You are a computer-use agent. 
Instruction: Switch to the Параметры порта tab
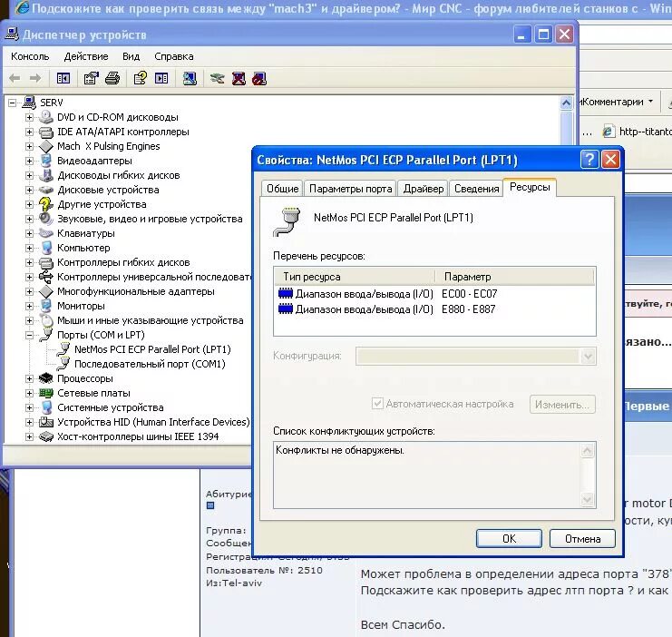coord(351,189)
